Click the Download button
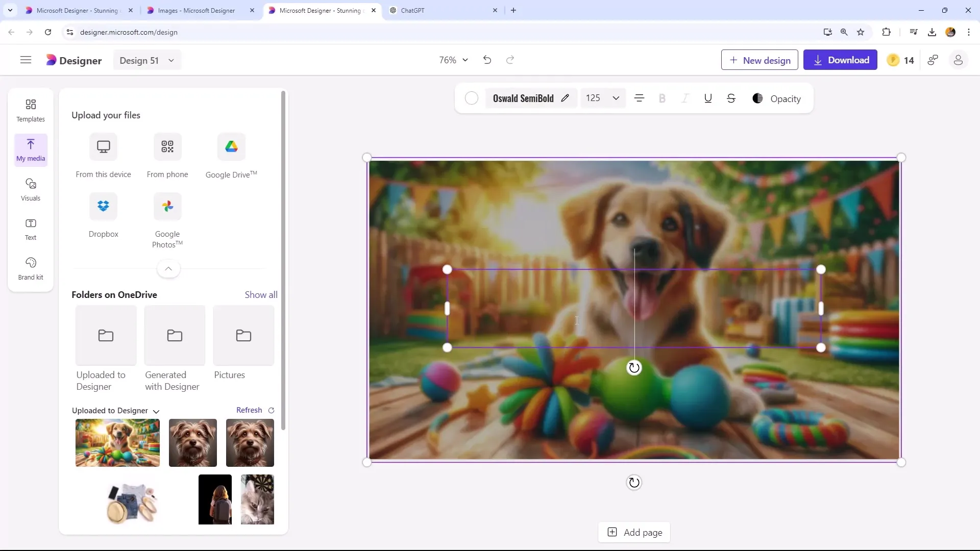 click(842, 60)
